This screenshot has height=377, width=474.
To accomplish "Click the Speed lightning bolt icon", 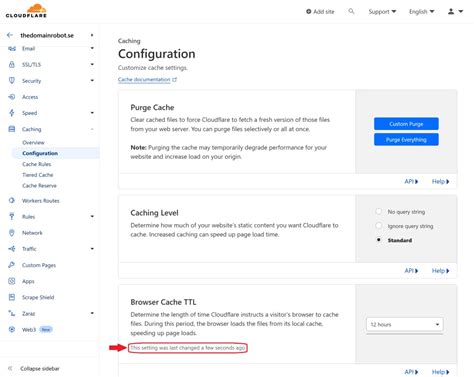I will [12, 113].
